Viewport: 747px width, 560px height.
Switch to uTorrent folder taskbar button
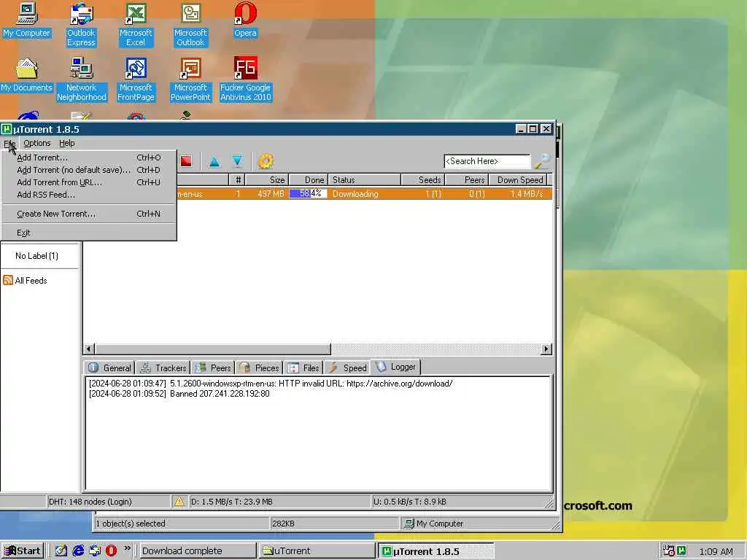coord(317,551)
